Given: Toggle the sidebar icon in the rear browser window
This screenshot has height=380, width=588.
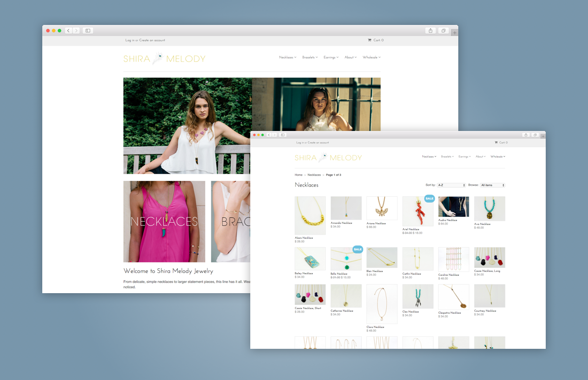Looking at the screenshot, I should tap(87, 31).
